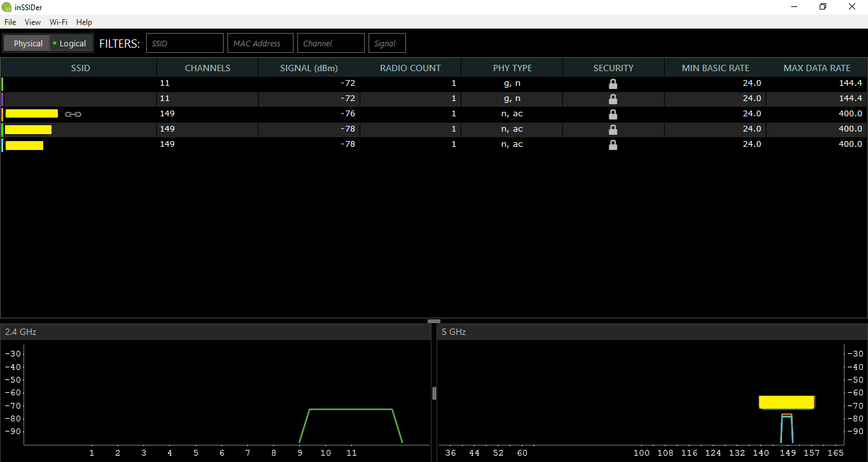This screenshot has width=868, height=462.
Task: Sort the table by SIGNAL (dBm) column
Action: coord(309,68)
